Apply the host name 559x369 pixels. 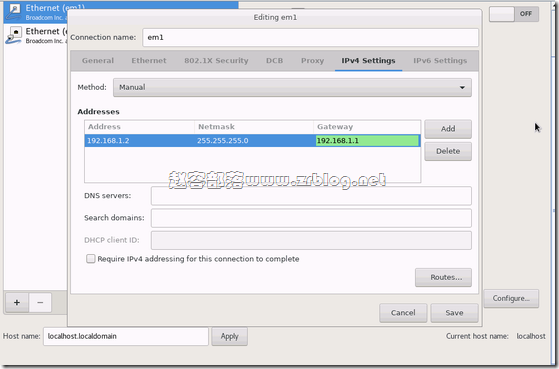click(229, 336)
